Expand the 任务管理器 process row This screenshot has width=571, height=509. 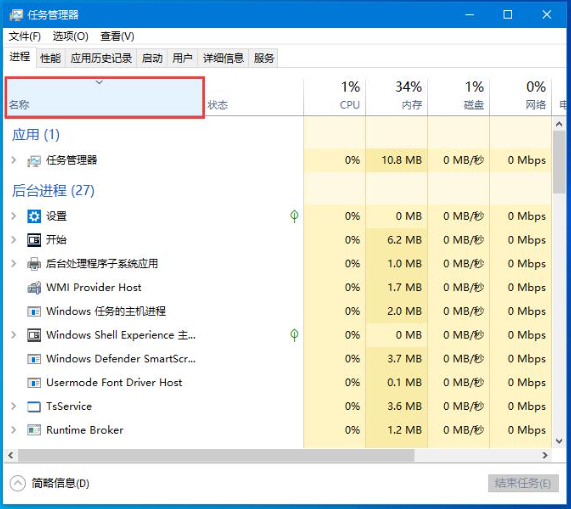pyautogui.click(x=13, y=160)
